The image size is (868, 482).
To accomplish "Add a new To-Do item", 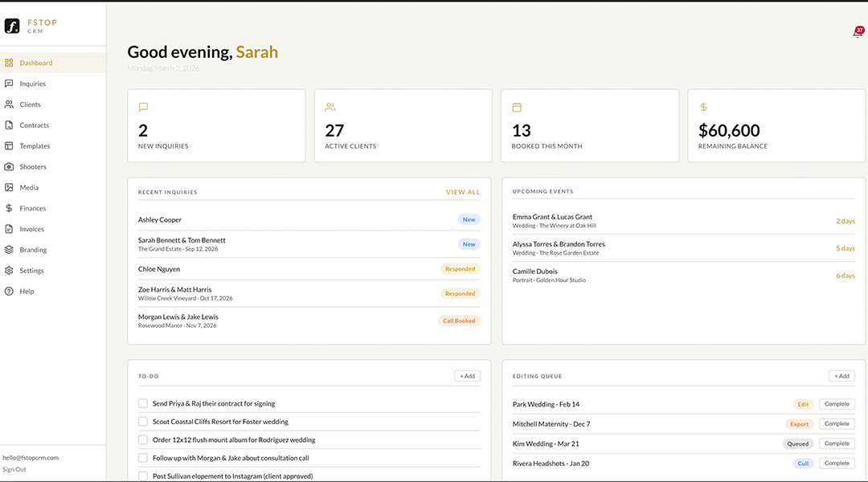I will 467,375.
